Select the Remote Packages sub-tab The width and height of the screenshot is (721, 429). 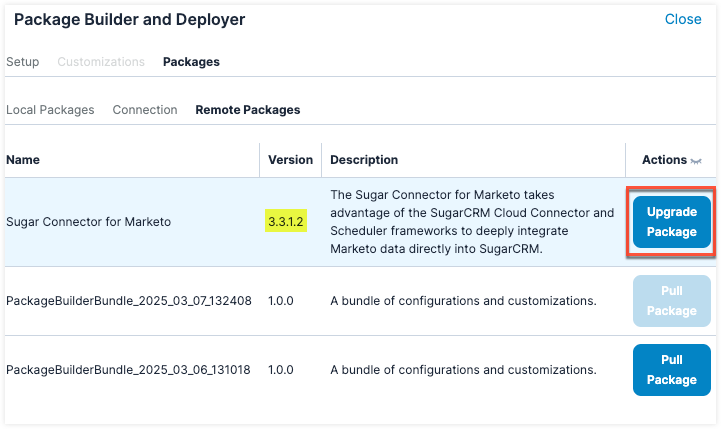click(x=247, y=110)
